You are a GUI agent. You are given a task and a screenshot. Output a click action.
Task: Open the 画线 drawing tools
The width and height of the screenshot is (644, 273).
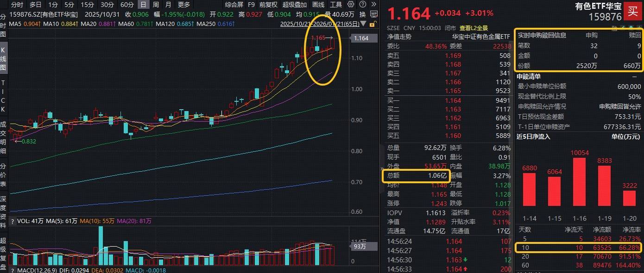click(x=318, y=4)
